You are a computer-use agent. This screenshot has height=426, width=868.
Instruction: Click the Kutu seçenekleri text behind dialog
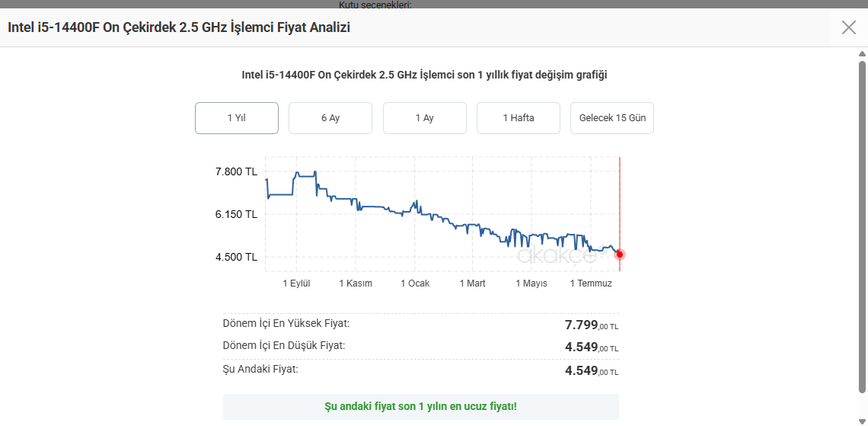tap(376, 5)
